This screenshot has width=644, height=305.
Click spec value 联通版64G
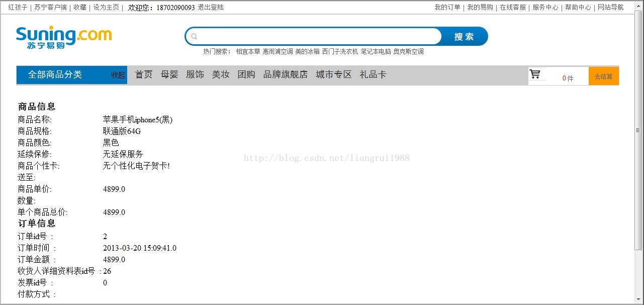[122, 131]
